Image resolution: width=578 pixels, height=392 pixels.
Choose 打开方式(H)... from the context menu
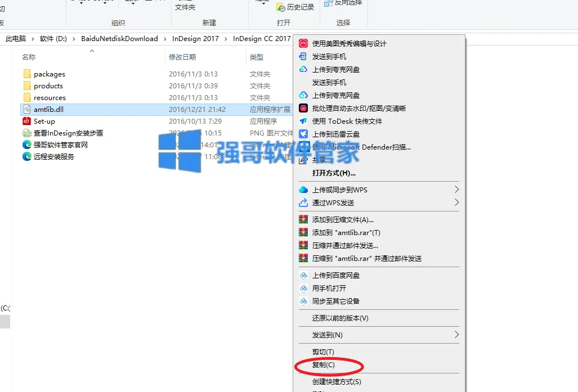pos(334,173)
